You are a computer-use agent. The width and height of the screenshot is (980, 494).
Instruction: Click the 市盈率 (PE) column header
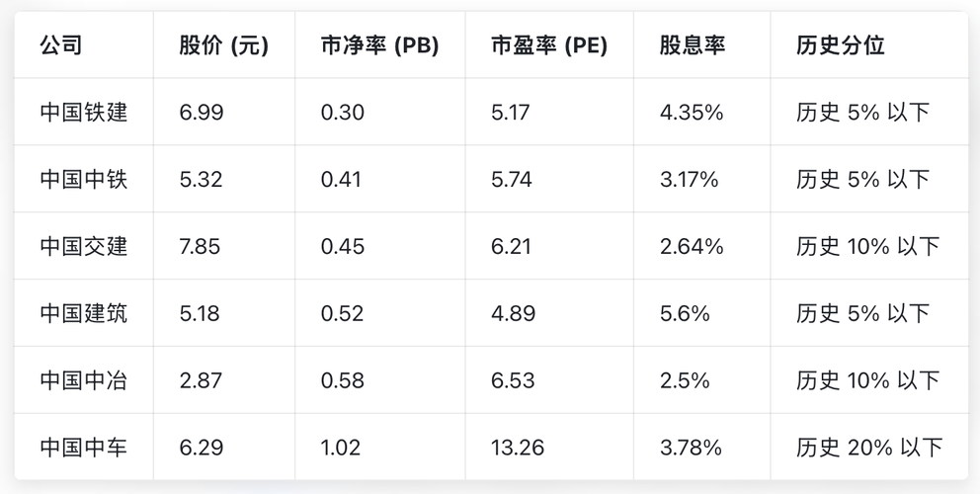pyautogui.click(x=548, y=45)
